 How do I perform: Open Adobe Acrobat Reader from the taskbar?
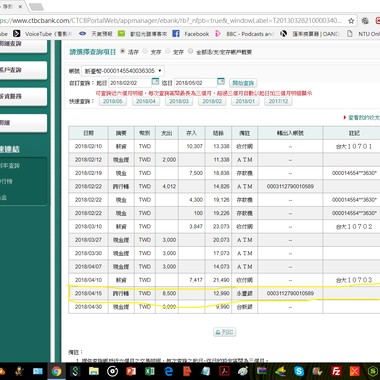(x=224, y=371)
